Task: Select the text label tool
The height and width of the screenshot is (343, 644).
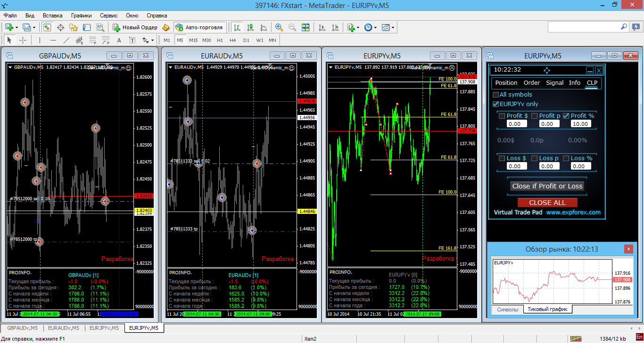Action: (132, 40)
